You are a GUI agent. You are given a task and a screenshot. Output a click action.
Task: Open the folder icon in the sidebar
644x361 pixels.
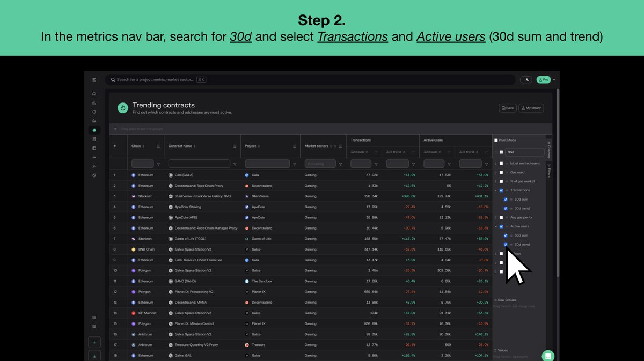94,121
